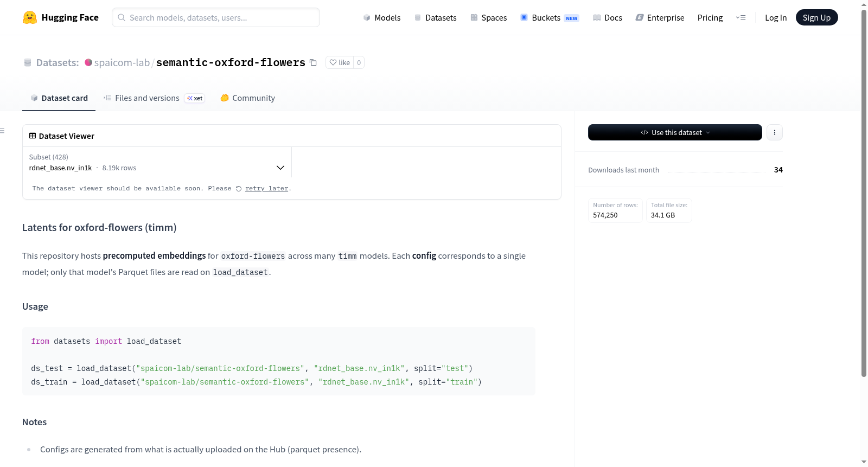The width and height of the screenshot is (868, 467).
Task: Click the Datasets: breadcrumb link
Action: [x=58, y=62]
